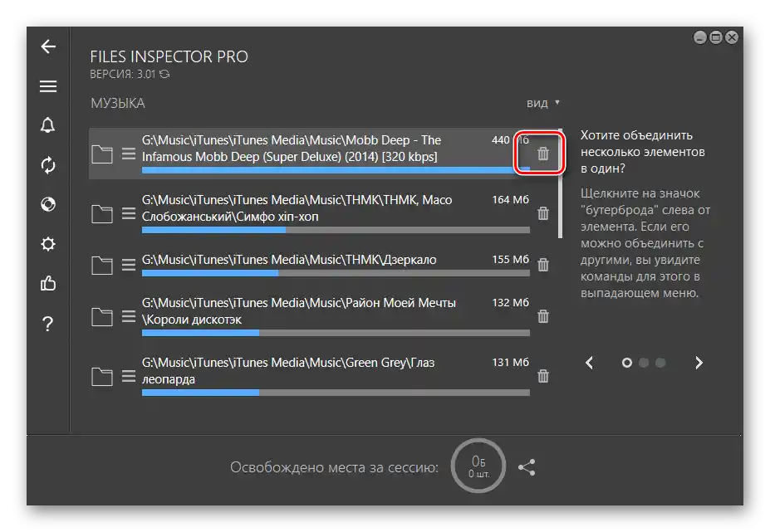
Task: Open sandwich menu for Дзеркало row
Action: tap(129, 265)
